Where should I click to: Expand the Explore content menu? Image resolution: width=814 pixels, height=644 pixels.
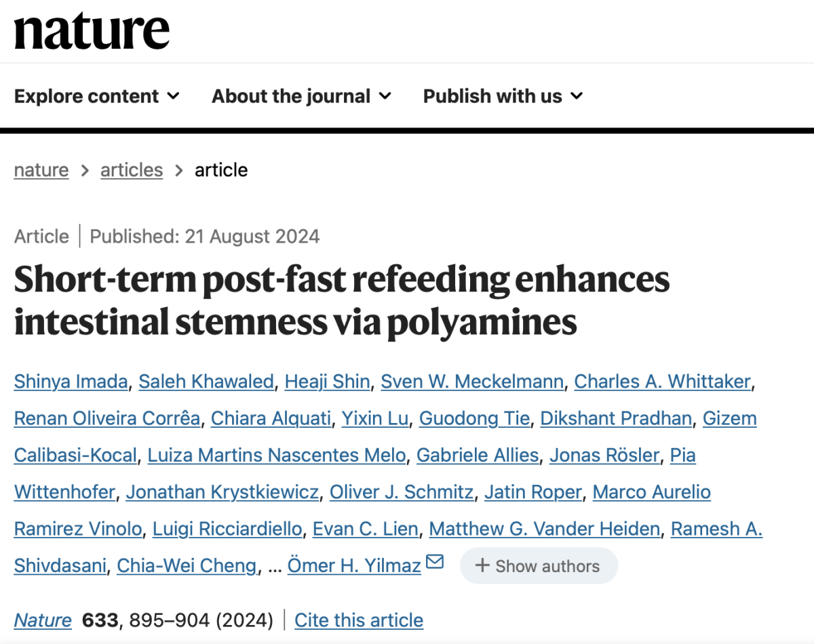click(97, 96)
